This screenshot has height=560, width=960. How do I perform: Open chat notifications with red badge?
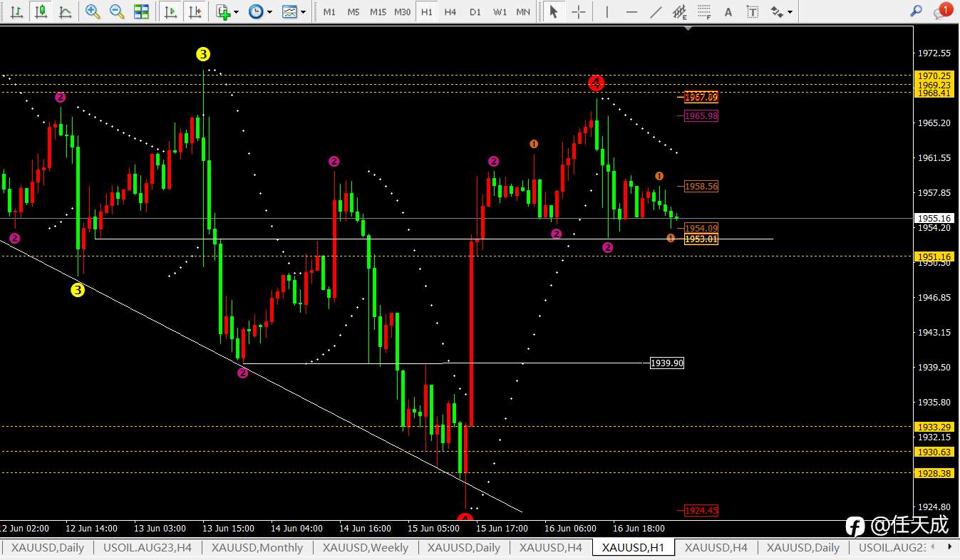point(943,11)
